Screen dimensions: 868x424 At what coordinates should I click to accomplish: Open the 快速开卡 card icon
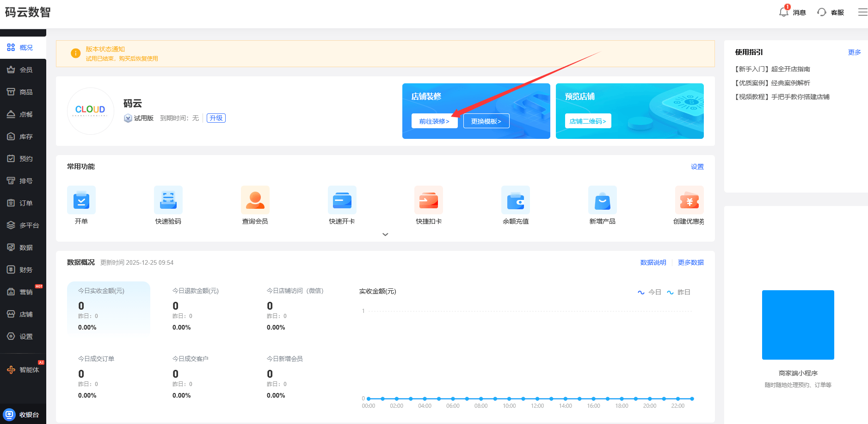[x=342, y=200]
